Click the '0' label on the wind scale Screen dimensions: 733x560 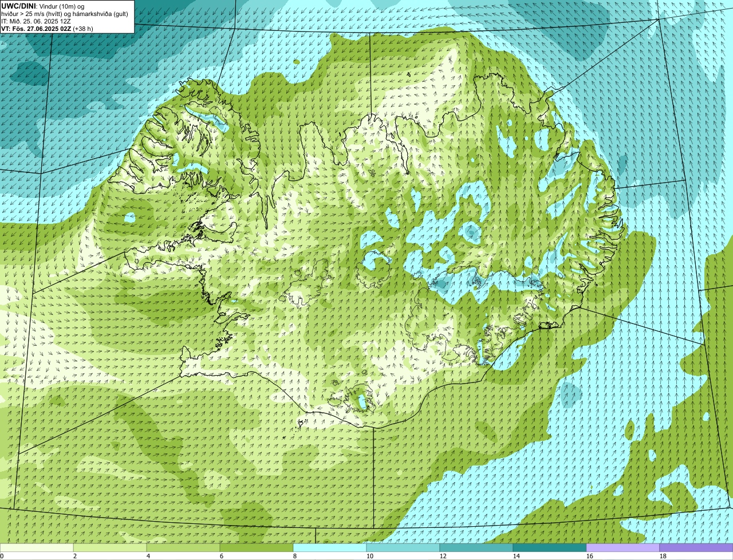coord(2,556)
